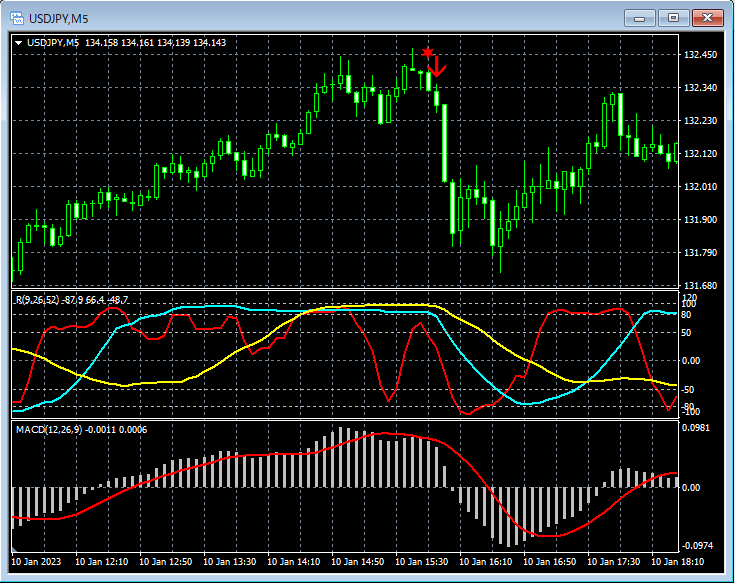
Task: Click the -50 level in the R indicator scale
Action: (x=687, y=390)
